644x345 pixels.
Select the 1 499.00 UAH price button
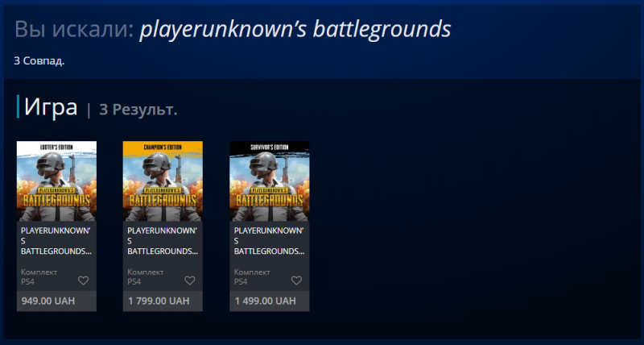[270, 301]
